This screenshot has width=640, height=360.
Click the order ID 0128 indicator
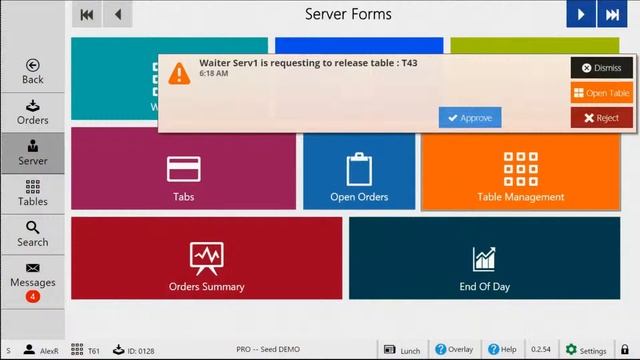[x=134, y=350]
